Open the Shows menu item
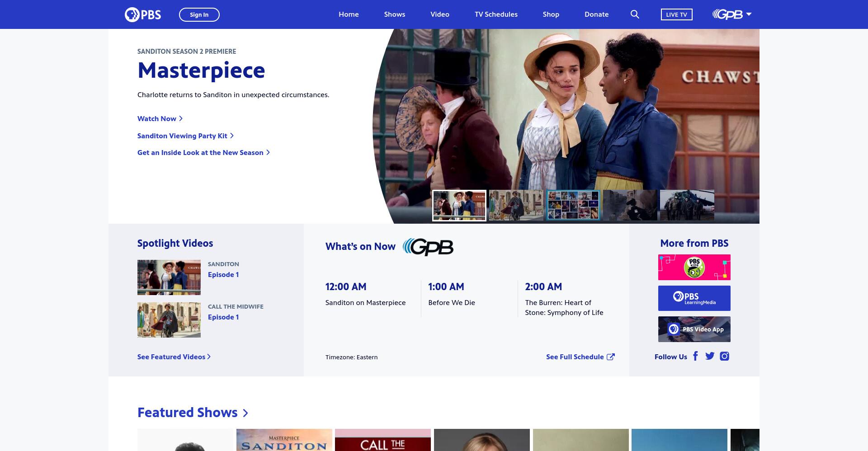Viewport: 868px width, 451px height. click(x=395, y=14)
